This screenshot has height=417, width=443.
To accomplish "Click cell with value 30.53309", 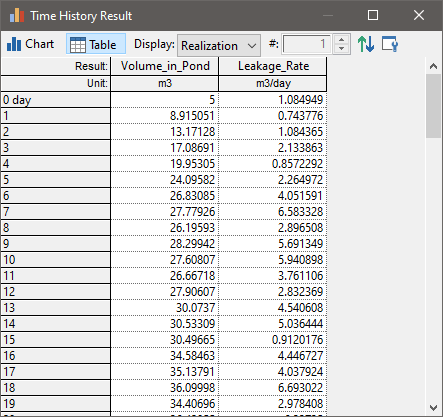I will coord(165,324).
